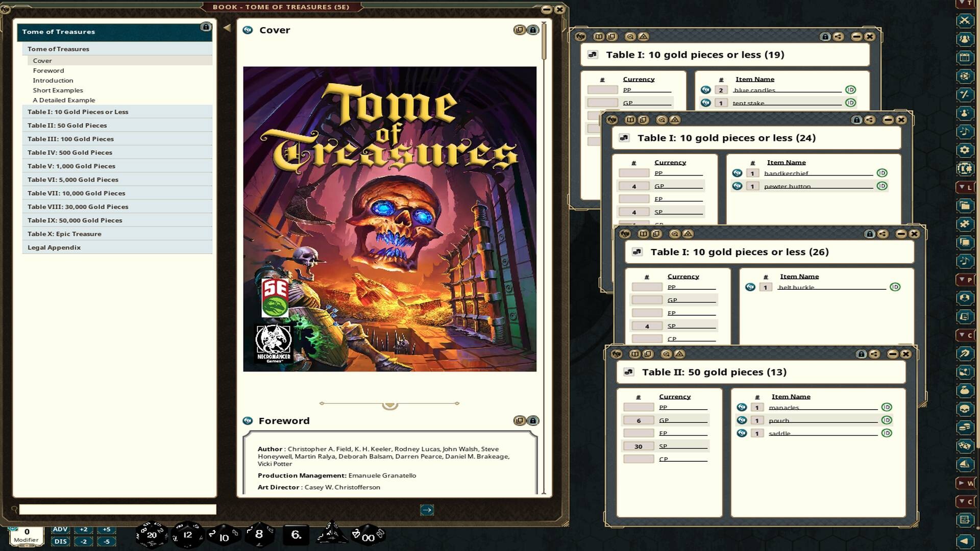Open the Combat Tracker crossed-swords sidebar icon
Viewport: 980px width, 551px height.
point(965,21)
